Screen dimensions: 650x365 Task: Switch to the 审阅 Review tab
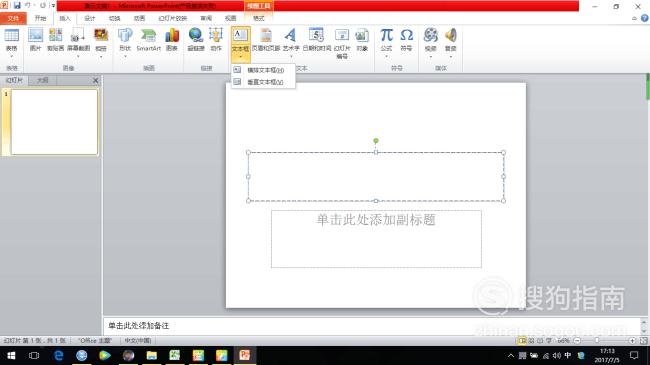click(206, 18)
